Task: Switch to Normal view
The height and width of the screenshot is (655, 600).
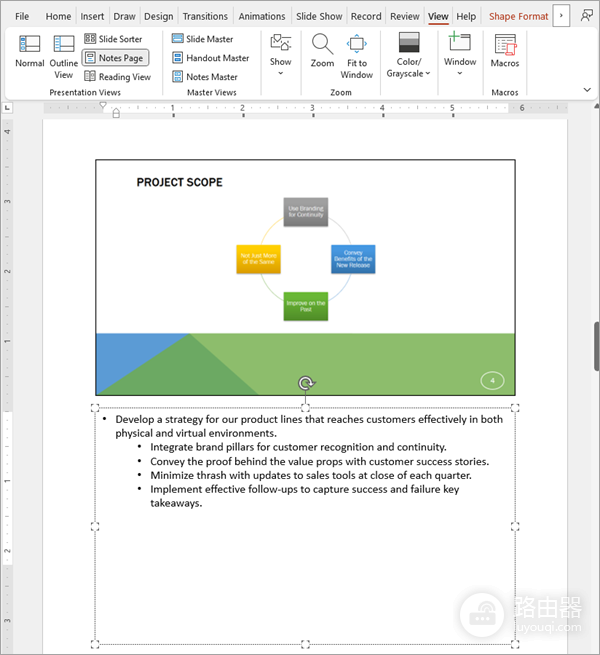Action: [29, 51]
